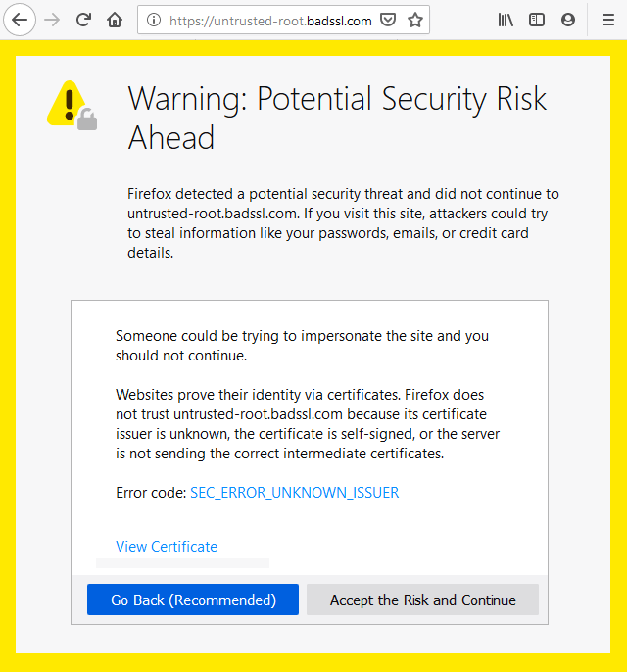Bookmark this page with the star icon

click(x=415, y=20)
